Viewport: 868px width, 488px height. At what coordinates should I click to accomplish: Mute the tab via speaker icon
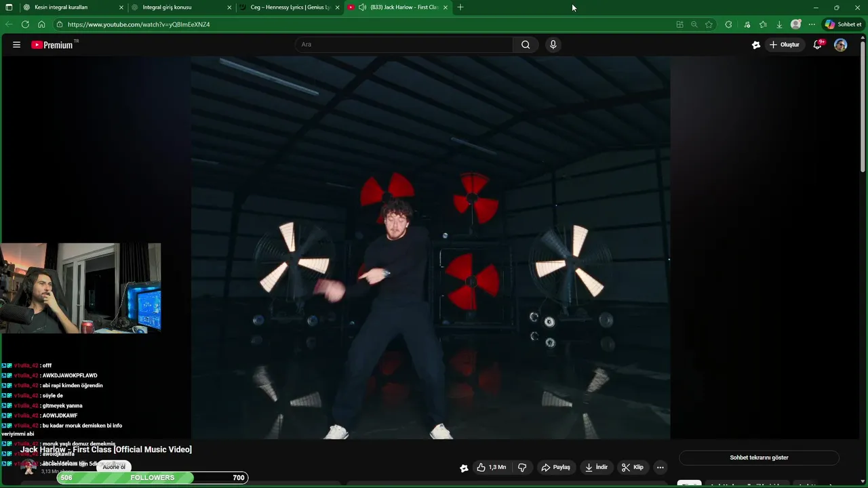[x=362, y=7]
